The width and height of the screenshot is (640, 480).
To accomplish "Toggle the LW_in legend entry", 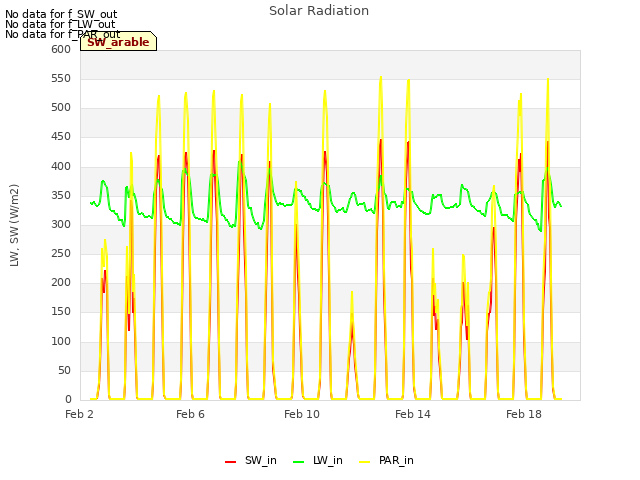I will coord(318,460).
